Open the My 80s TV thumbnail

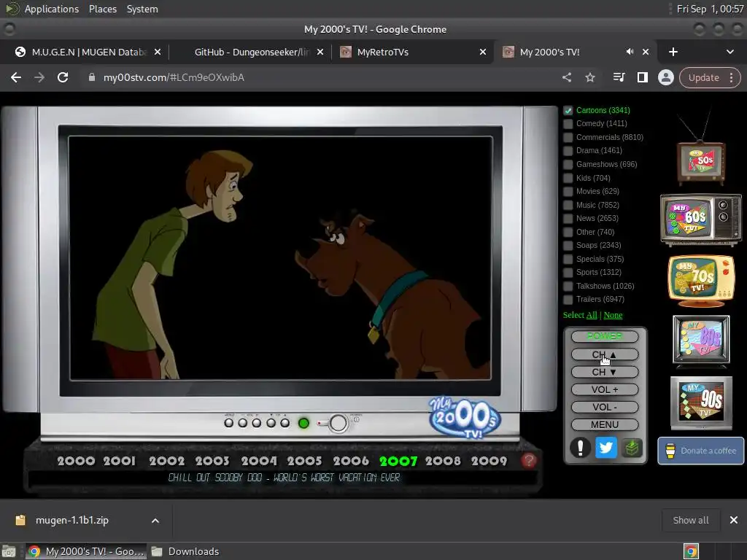pos(701,340)
